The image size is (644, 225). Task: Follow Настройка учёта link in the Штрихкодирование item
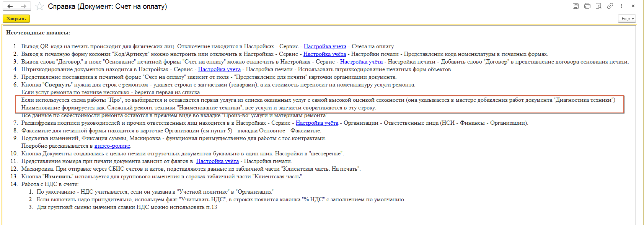pyautogui.click(x=219, y=69)
